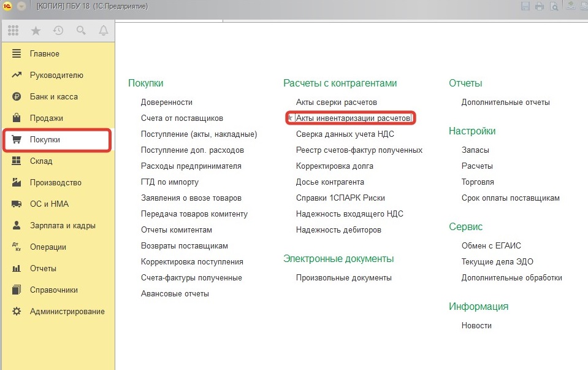
Task: Click the search magnifier icon
Action: (81, 30)
